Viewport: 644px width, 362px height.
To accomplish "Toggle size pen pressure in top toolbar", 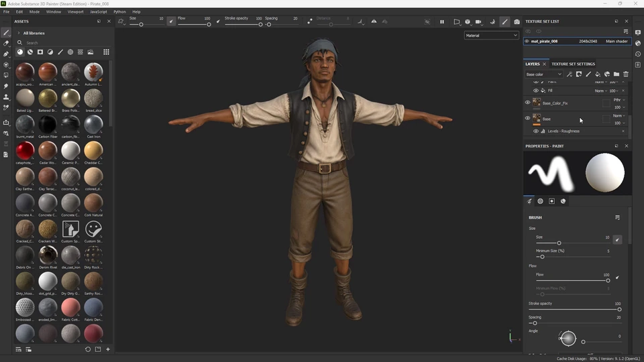I will [x=171, y=21].
